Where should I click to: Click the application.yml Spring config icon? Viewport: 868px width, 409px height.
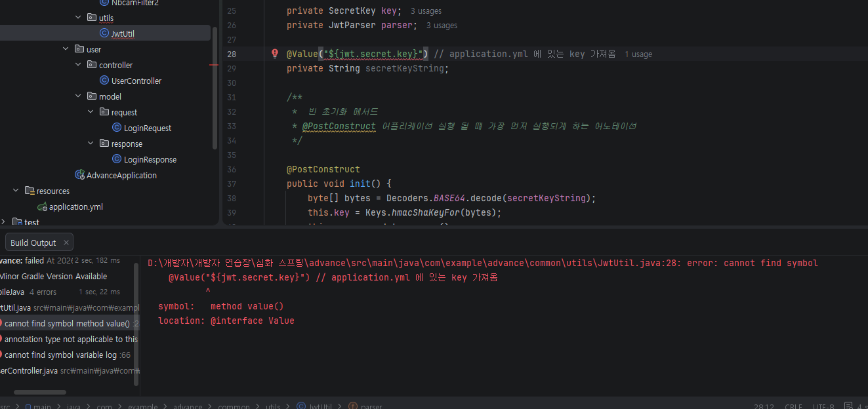tap(42, 206)
